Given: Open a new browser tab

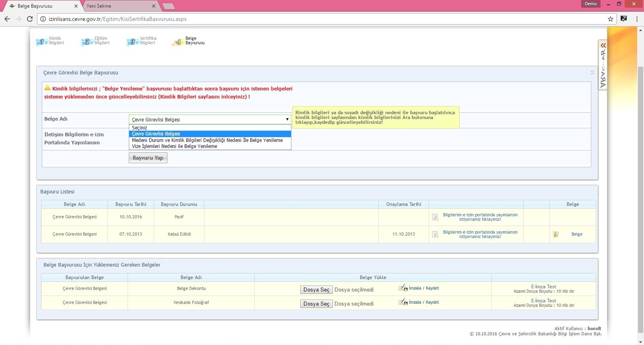Looking at the screenshot, I should [x=169, y=6].
